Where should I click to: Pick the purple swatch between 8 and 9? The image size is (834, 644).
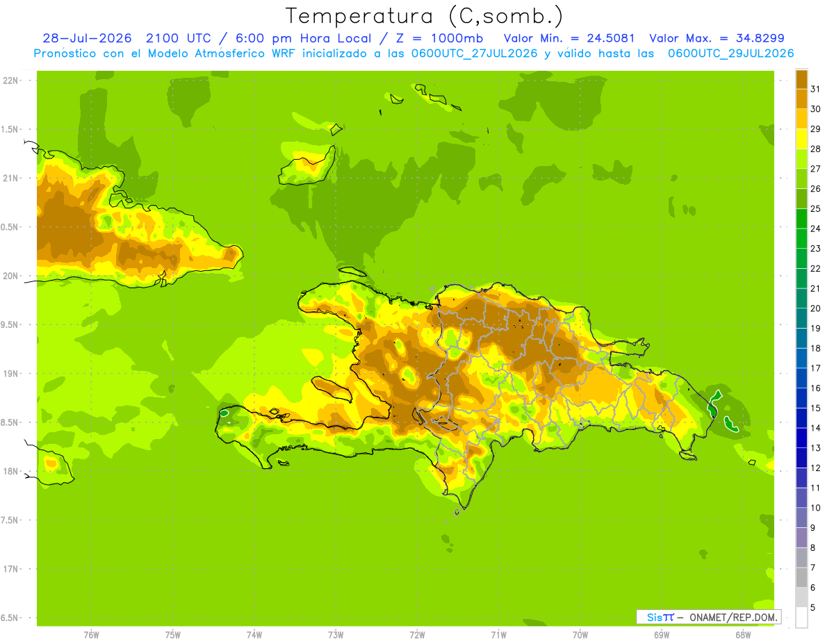(x=801, y=538)
